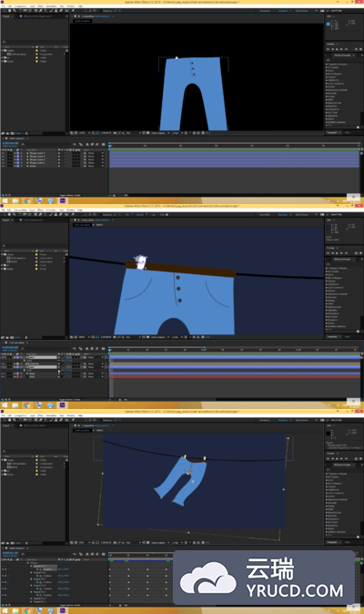This screenshot has height=614, width=364.
Task: Click the Play button in the top Preview panel
Action: click(337, 49)
